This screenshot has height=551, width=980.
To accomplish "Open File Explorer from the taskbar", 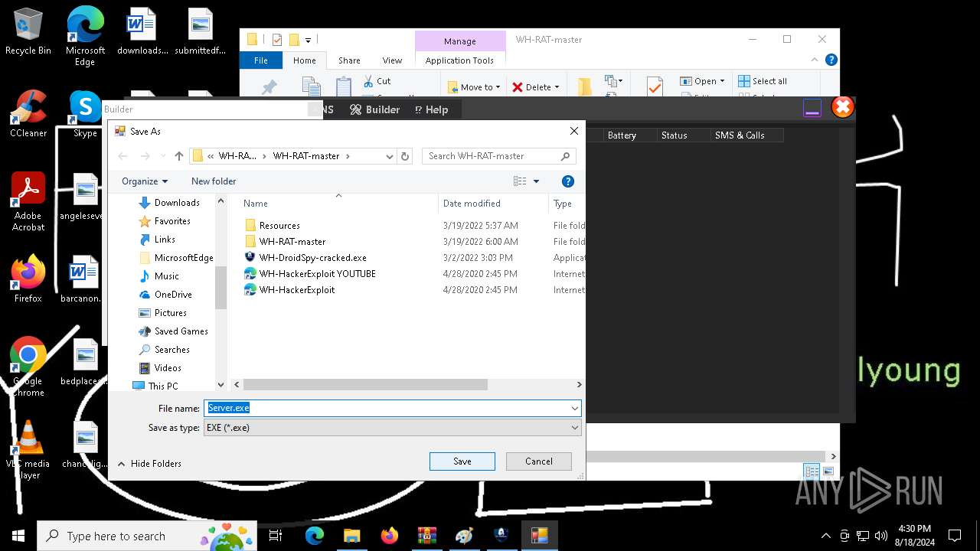I will 351,536.
